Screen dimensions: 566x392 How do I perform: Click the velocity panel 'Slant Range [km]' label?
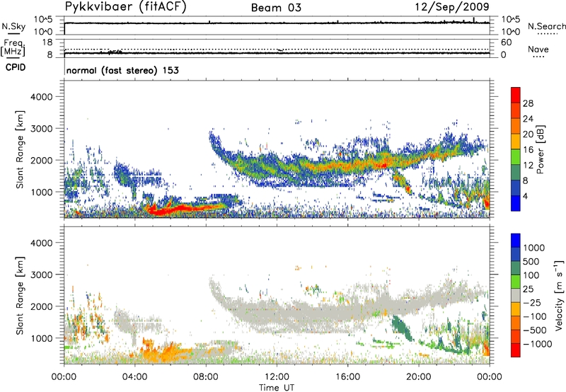pyautogui.click(x=20, y=296)
